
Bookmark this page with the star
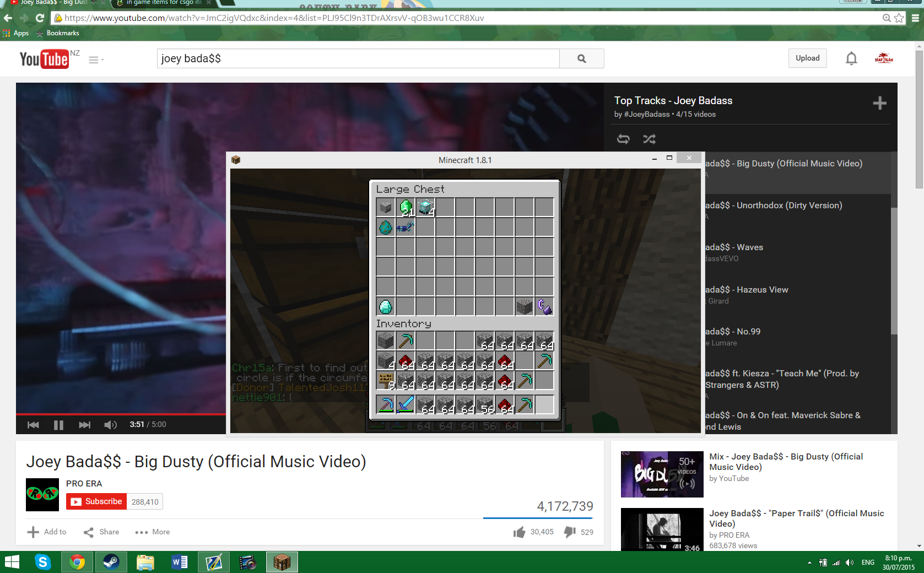(899, 18)
